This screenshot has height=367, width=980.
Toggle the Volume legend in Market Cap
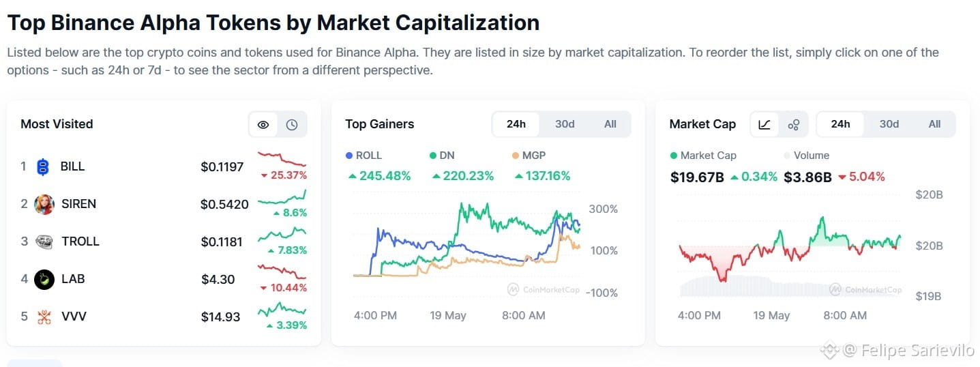pyautogui.click(x=807, y=156)
